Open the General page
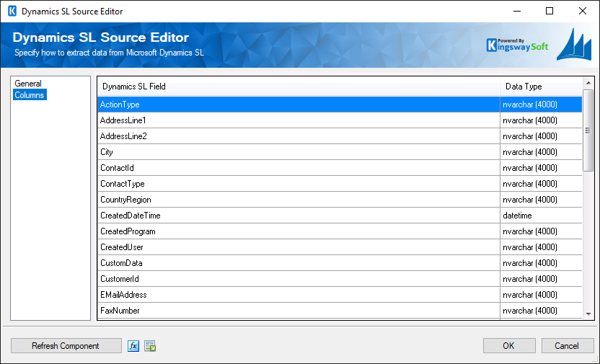This screenshot has height=364, width=600. 28,84
